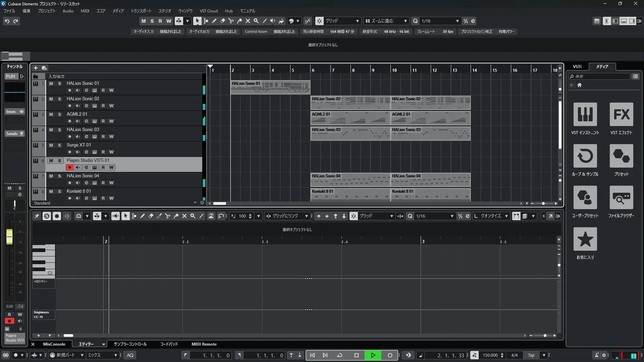
Task: Select HALion Sonic 01 MIDI part in timeline
Action: coord(270,87)
